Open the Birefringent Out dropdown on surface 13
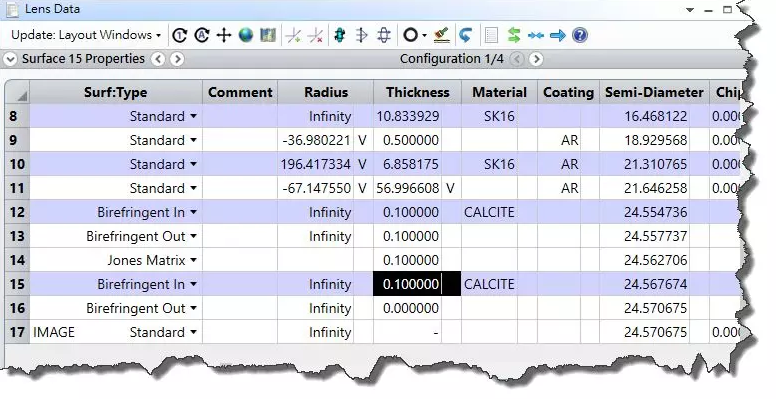 [x=194, y=236]
